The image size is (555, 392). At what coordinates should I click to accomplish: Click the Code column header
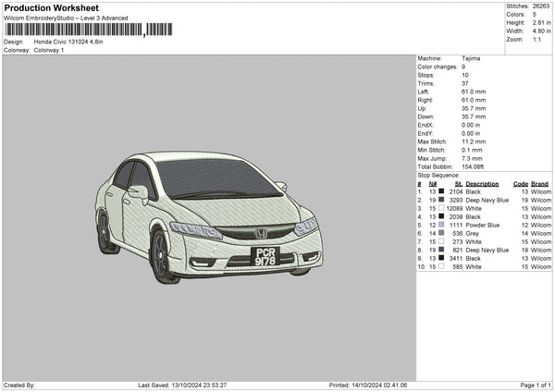coord(520,183)
